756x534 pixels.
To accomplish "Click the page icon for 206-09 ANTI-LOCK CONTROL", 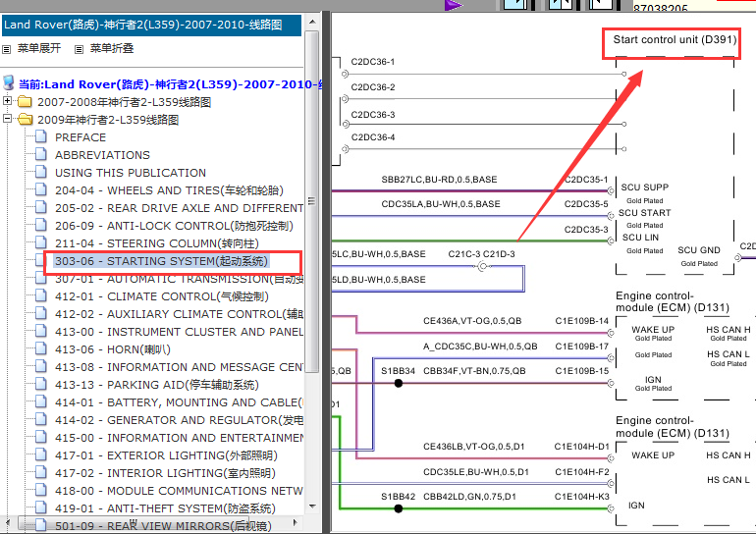I will 41,226.
